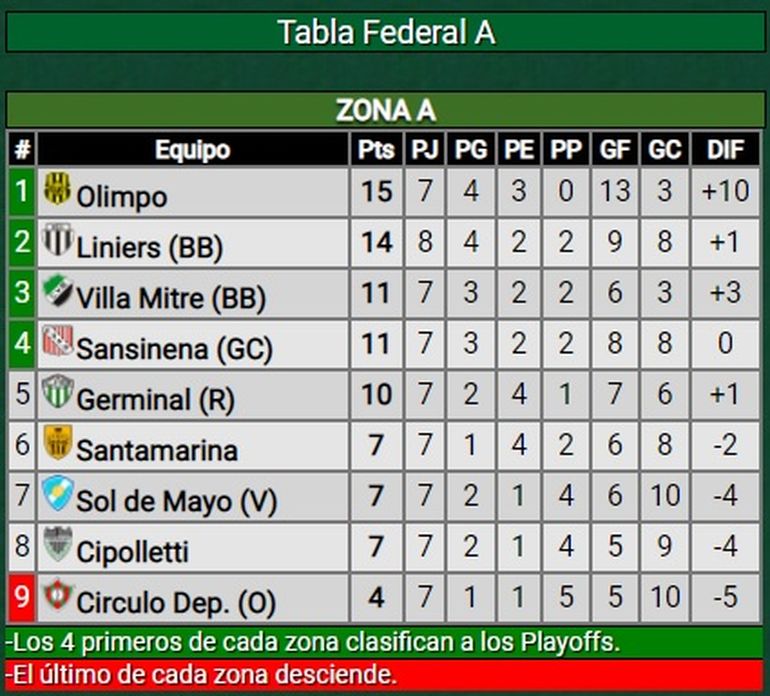Click the Pts column header
Image resolution: width=770 pixels, height=696 pixels.
tap(376, 150)
